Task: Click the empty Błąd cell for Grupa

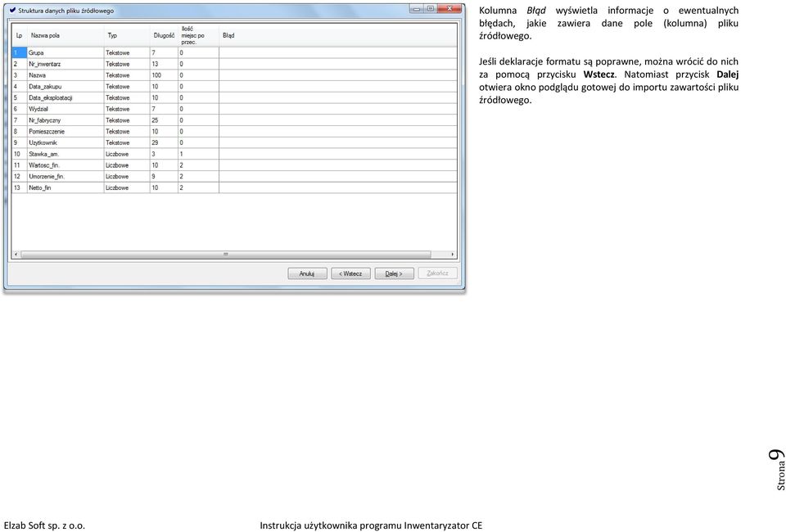Action: point(338,52)
